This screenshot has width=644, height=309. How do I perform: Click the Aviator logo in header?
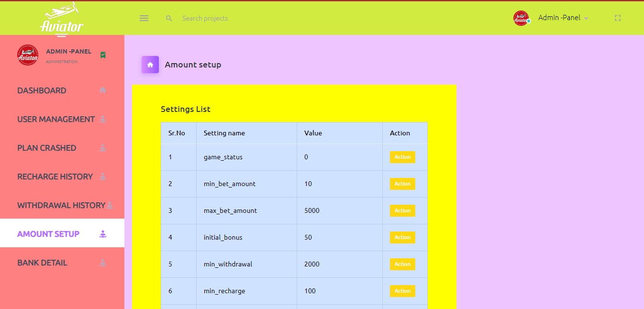[62, 19]
